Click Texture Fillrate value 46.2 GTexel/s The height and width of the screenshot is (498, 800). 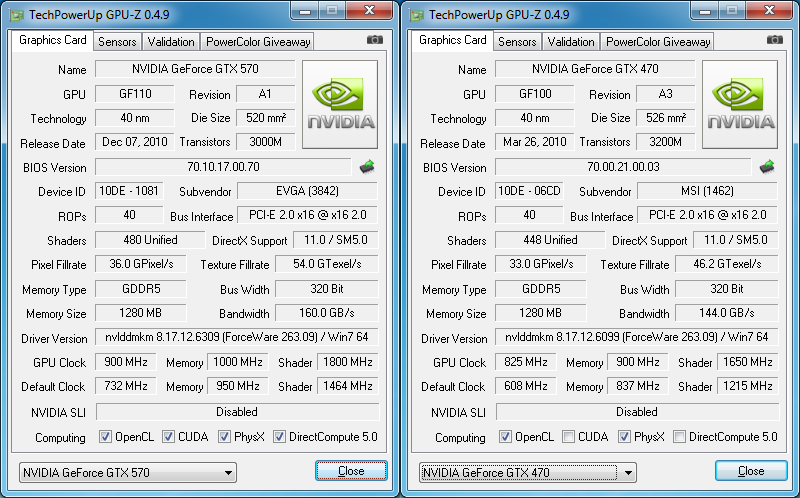coord(727,264)
